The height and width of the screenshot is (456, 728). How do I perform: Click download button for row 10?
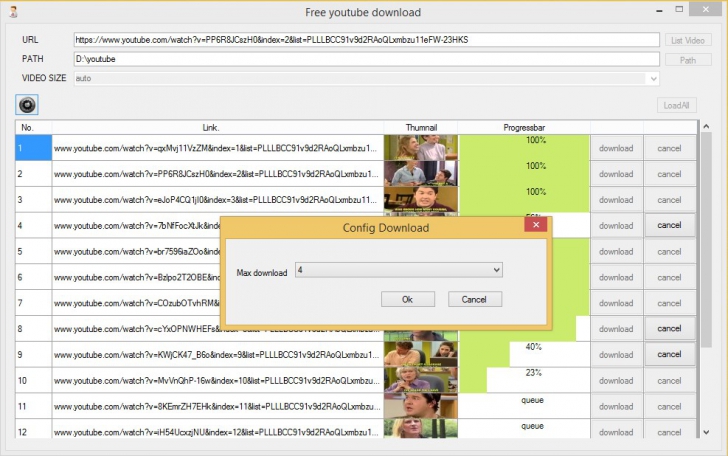pyautogui.click(x=616, y=381)
